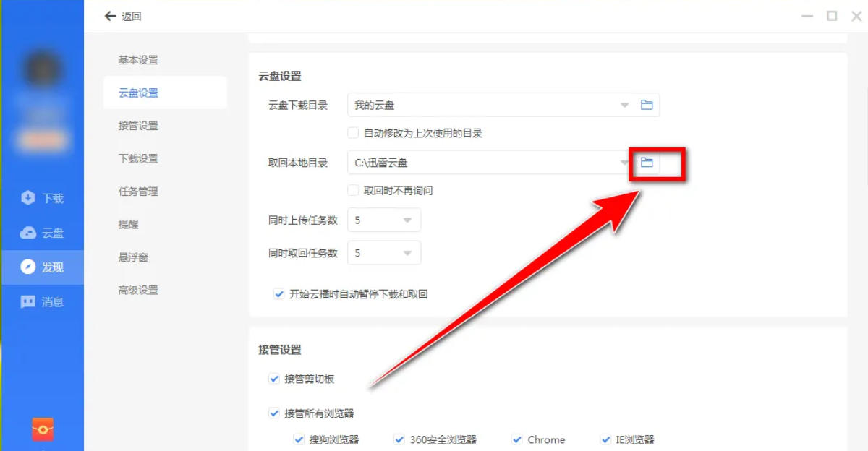The image size is (868, 451).
Task: Uncheck the Chrome browser takeover option
Action: [517, 439]
